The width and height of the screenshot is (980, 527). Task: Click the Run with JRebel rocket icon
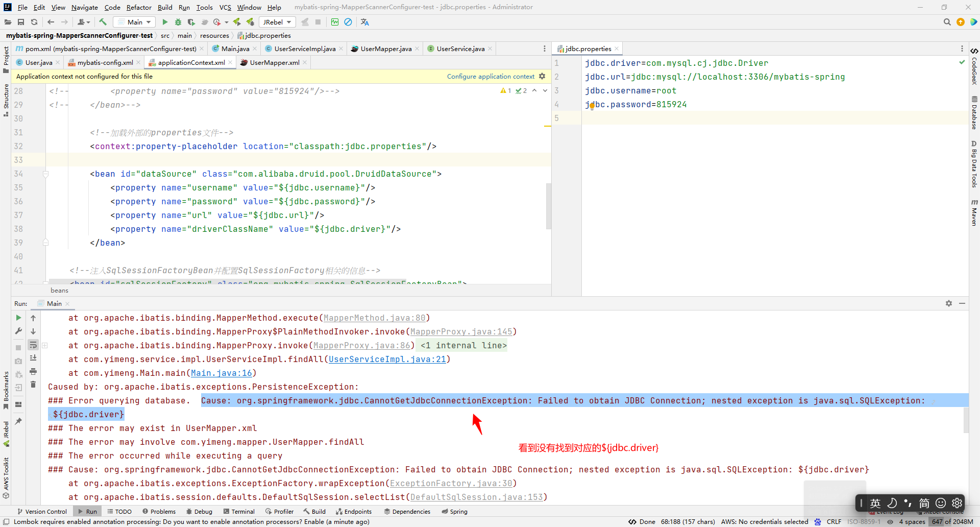coord(237,22)
